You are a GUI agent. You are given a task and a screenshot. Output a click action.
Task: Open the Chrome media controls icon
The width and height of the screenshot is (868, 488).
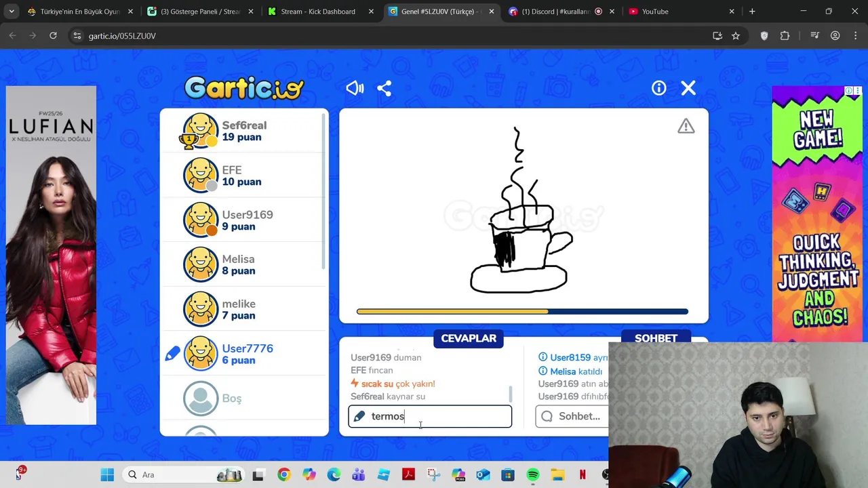pos(815,35)
